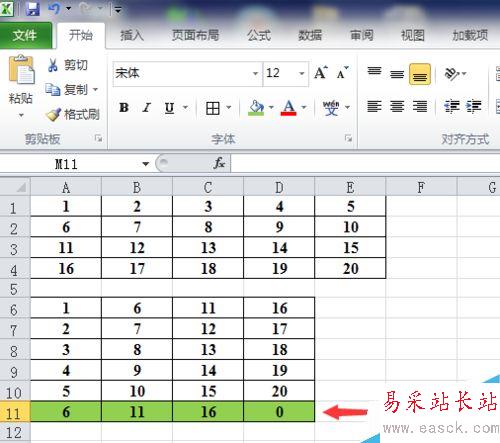The height and width of the screenshot is (443, 500).
Task: Switch to the 审阅 (Review) tab
Action: (x=361, y=35)
